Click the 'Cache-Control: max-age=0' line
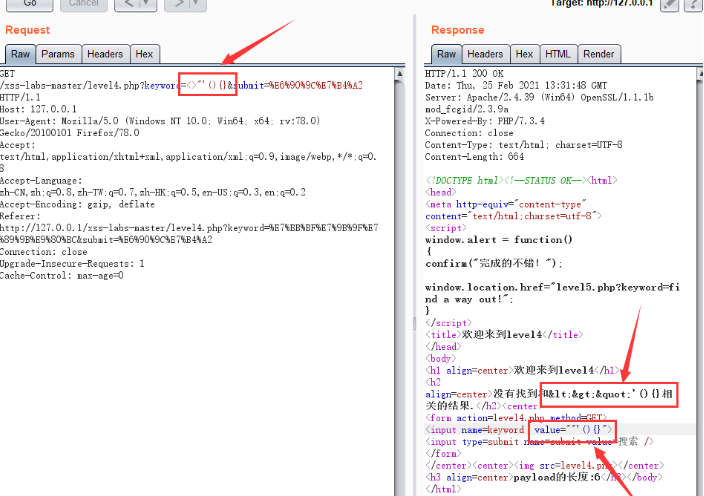Image resolution: width=704 pixels, height=496 pixels. pyautogui.click(x=62, y=276)
